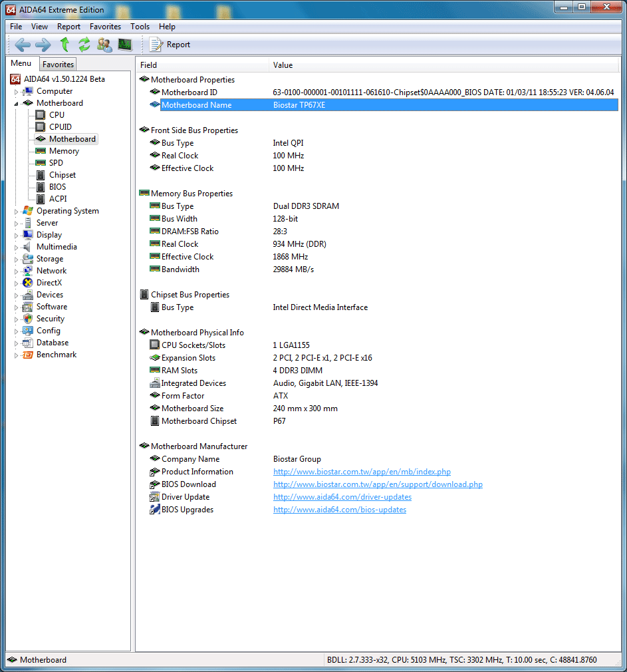Screen dimensions: 627x672
Task: Open the ACPI tree item
Action: click(x=58, y=199)
